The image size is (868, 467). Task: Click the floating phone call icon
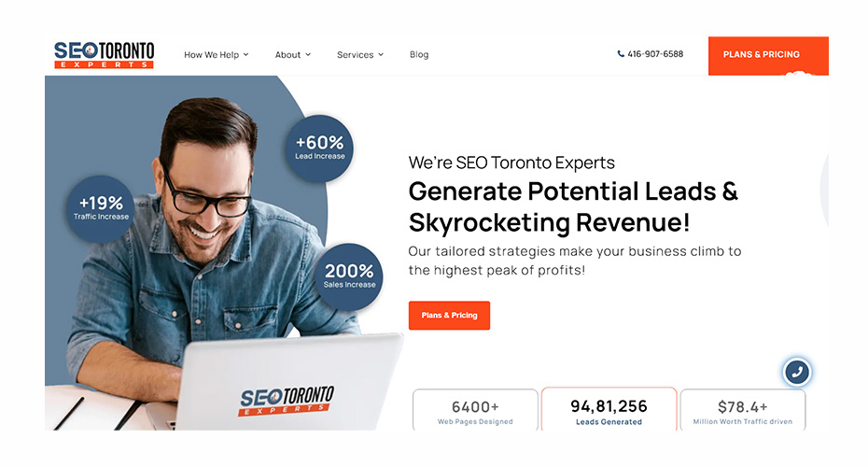click(x=796, y=373)
